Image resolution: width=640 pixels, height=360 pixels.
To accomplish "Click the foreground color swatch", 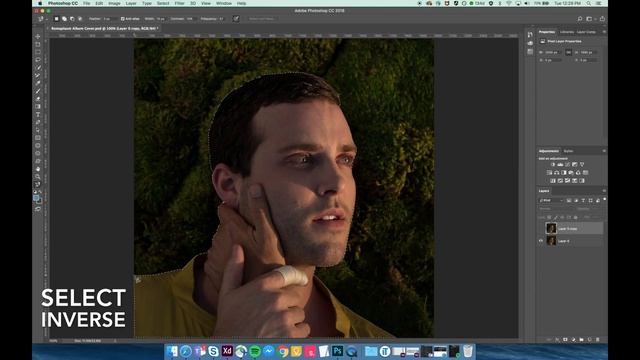I will pos(36,198).
